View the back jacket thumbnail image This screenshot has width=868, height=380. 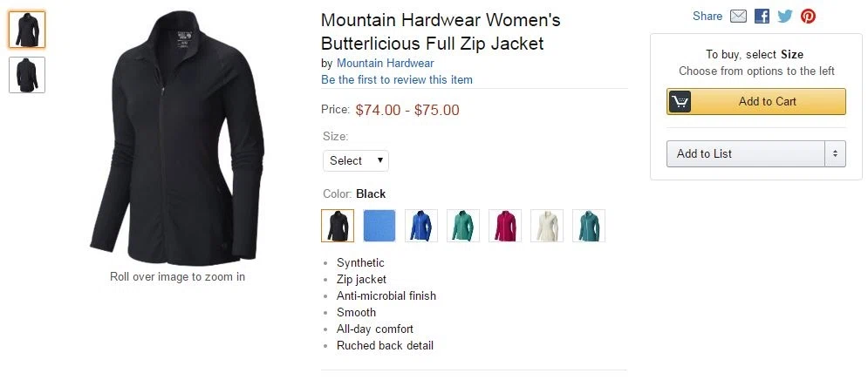click(x=27, y=75)
